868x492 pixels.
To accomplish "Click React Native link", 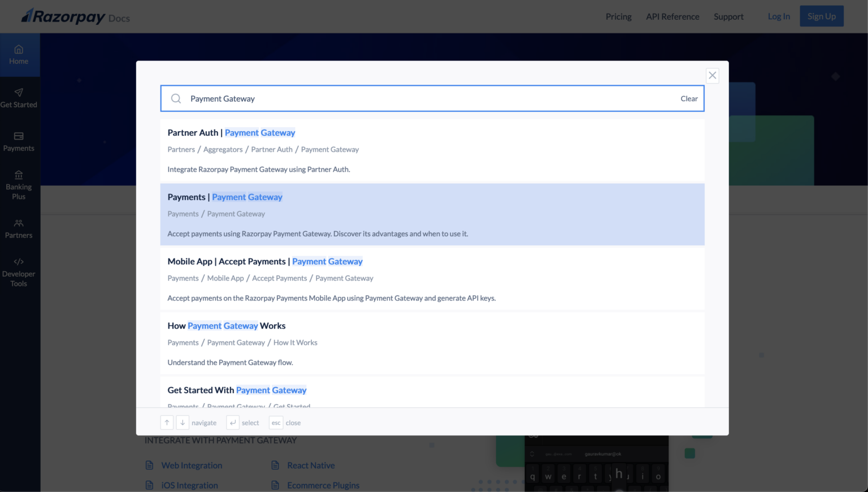I will (x=311, y=465).
